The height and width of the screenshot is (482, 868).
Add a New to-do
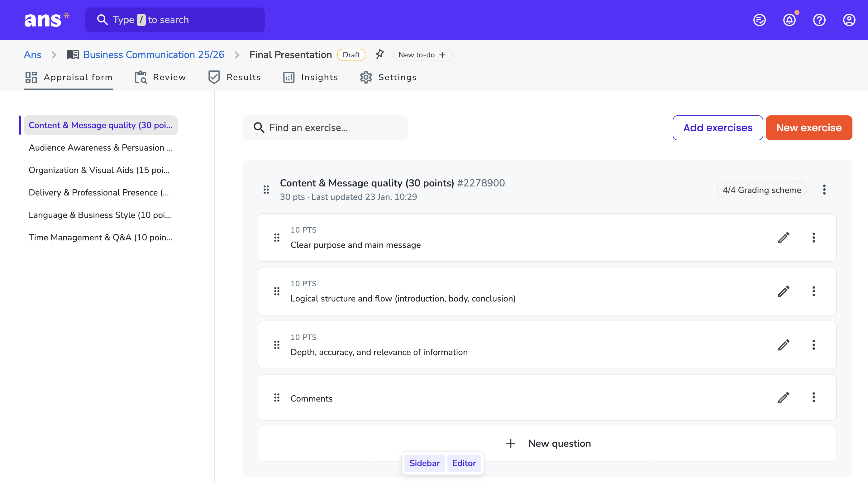point(422,55)
